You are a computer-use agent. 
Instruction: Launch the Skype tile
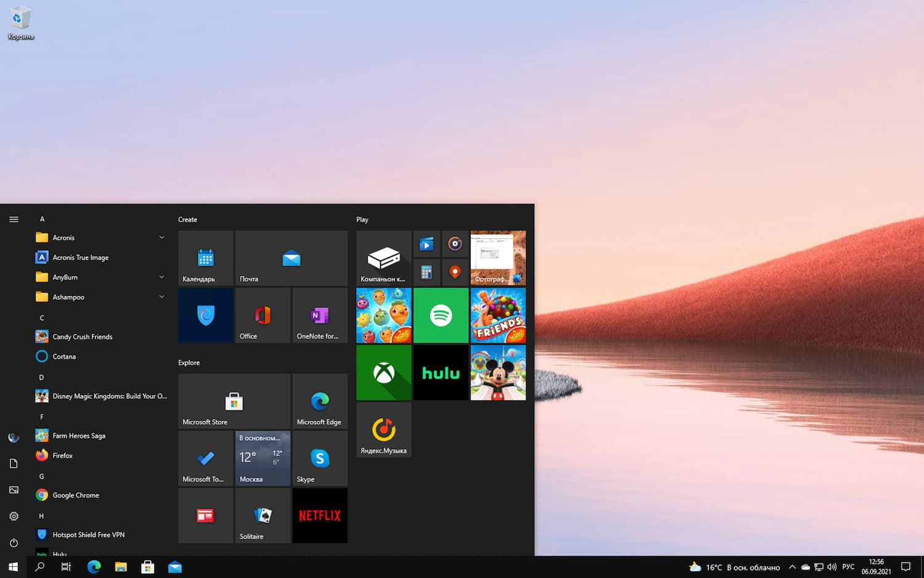pyautogui.click(x=320, y=458)
